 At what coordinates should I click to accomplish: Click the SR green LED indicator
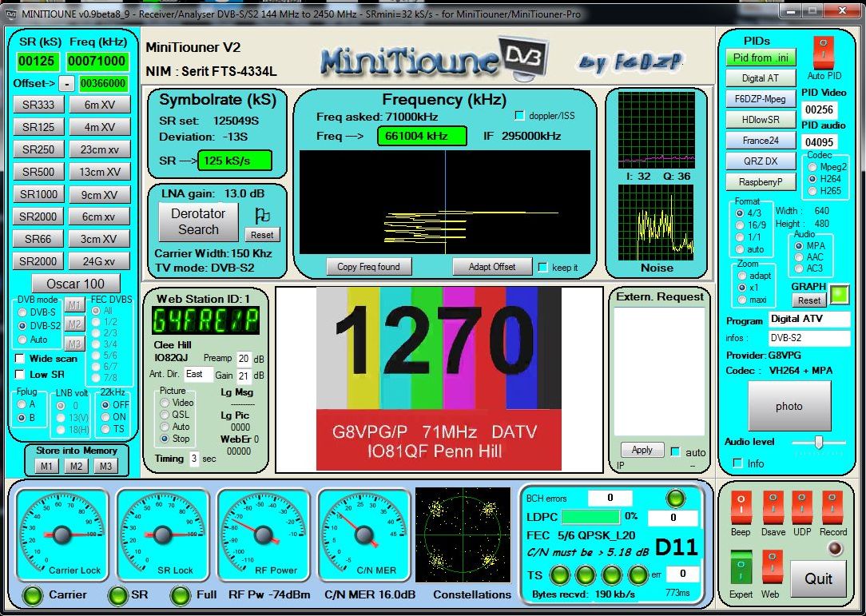coord(117,595)
